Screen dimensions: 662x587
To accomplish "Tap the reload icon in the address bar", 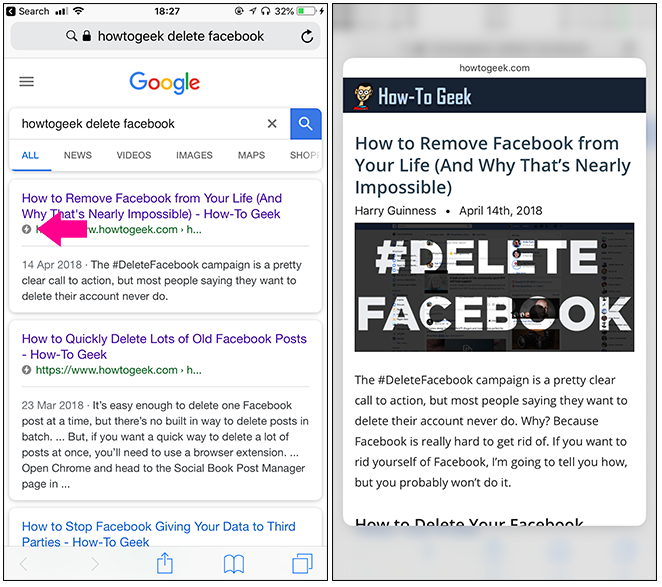I will point(307,37).
